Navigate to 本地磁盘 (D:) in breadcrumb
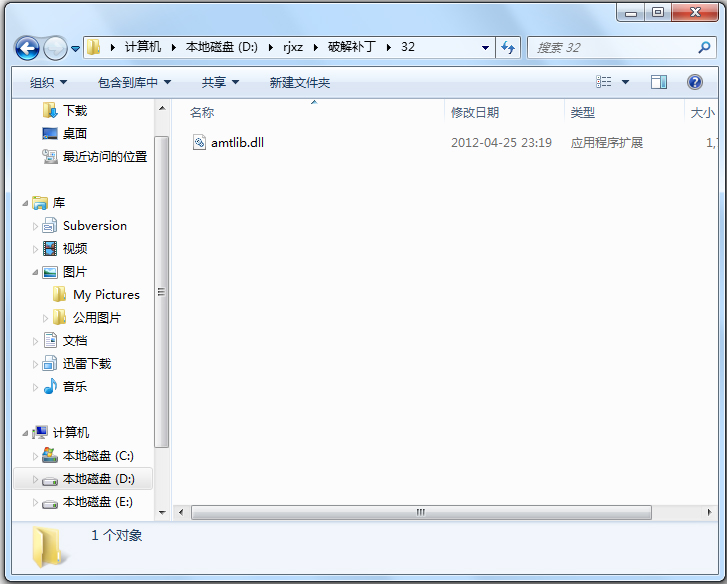The width and height of the screenshot is (727, 584). coord(222,47)
